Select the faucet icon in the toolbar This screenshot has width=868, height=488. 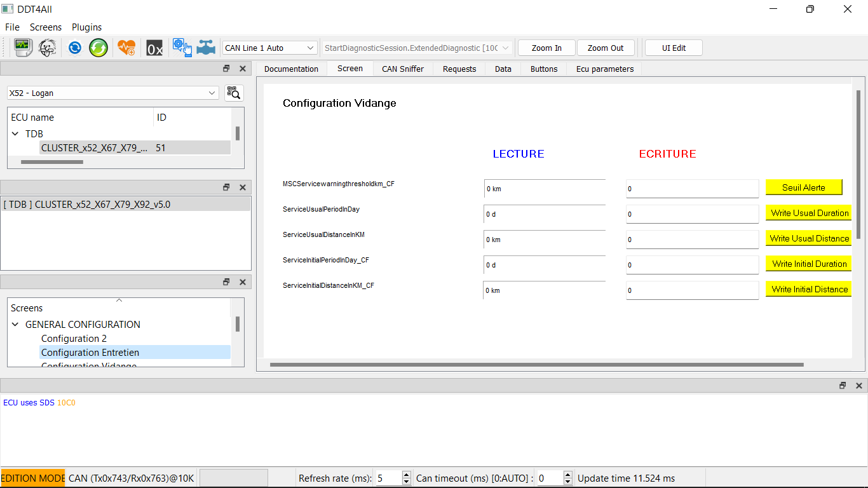point(205,47)
